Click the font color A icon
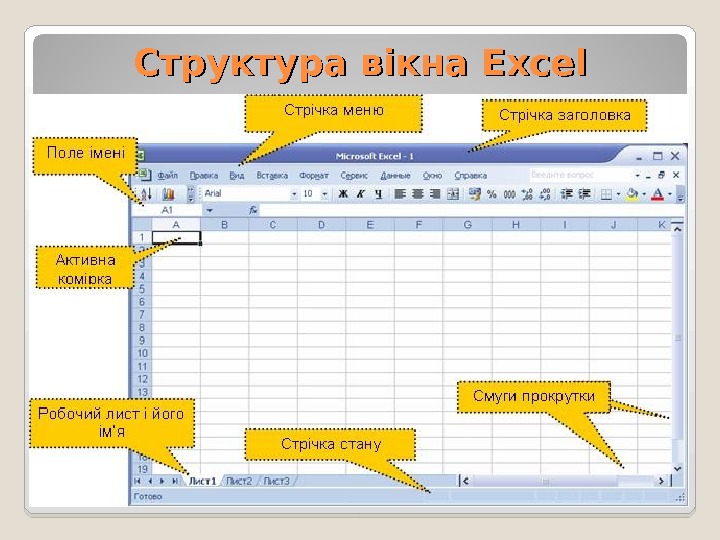This screenshot has height=540, width=720. coord(658,194)
